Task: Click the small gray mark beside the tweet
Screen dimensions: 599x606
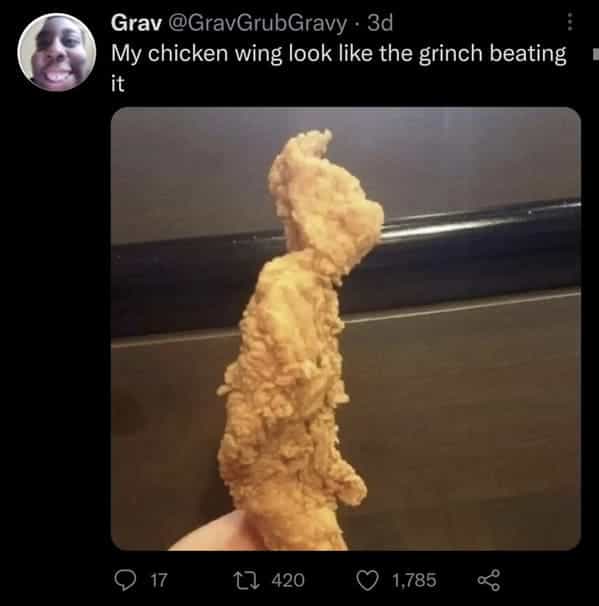Action: coord(596,54)
